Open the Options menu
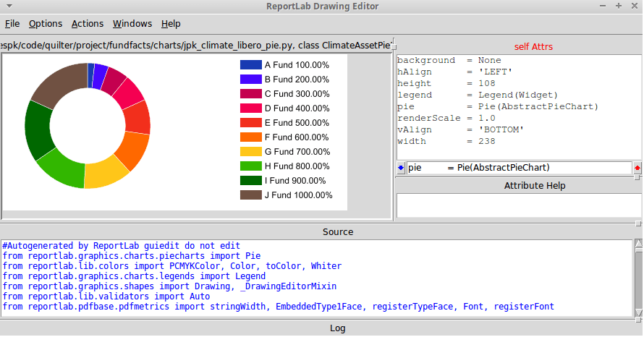Viewport: 644px width, 337px height. 46,24
